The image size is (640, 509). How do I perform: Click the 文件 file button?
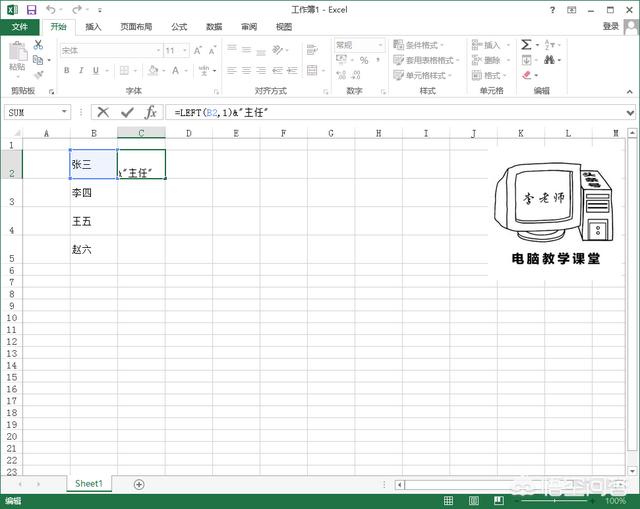tap(19, 27)
